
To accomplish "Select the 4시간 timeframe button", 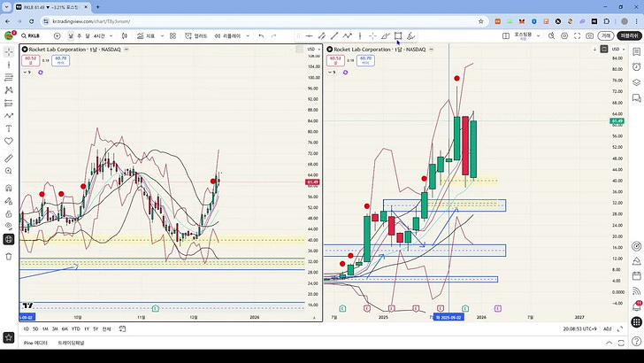I will [x=99, y=36].
